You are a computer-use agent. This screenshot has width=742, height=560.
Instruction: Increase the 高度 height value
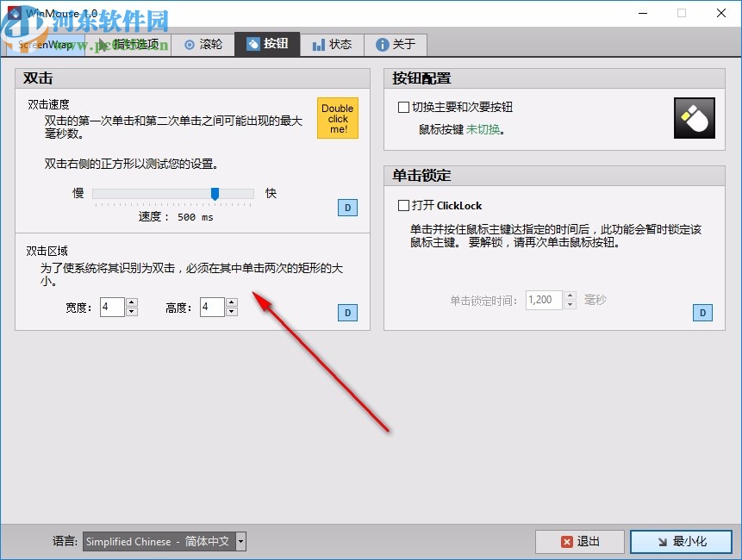pyautogui.click(x=232, y=302)
